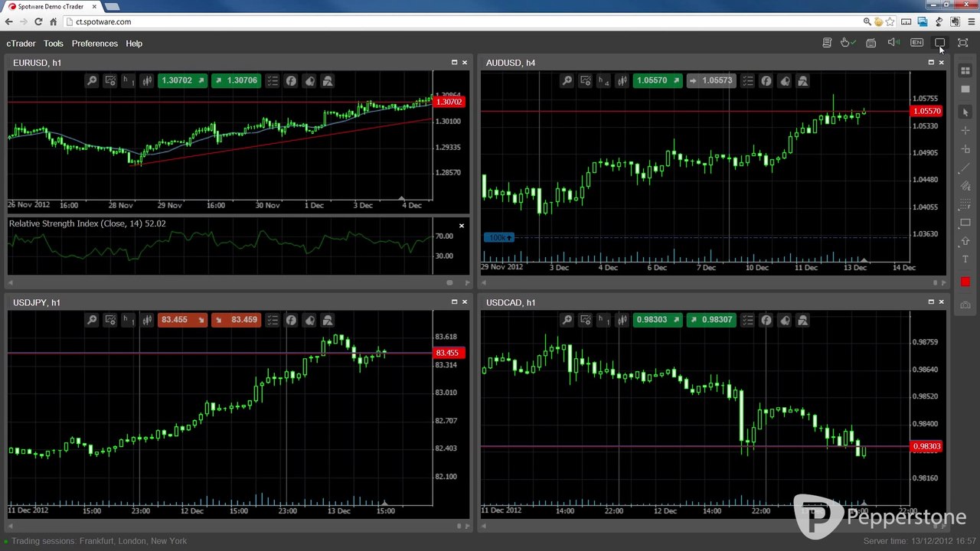Open zoom options on USDJPY chart
This screenshot has width=980, height=551.
pyautogui.click(x=92, y=320)
